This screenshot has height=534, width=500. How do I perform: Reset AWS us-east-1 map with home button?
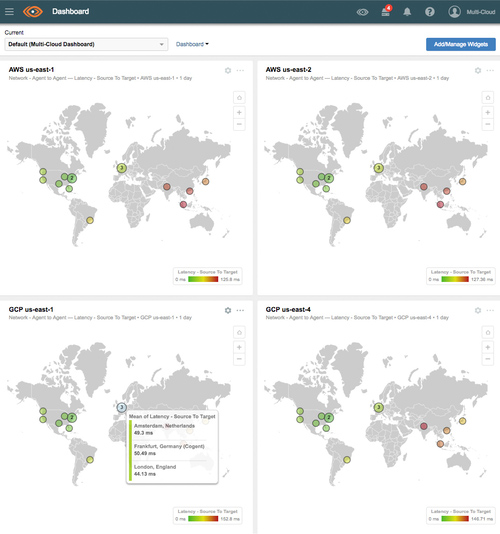[x=239, y=98]
